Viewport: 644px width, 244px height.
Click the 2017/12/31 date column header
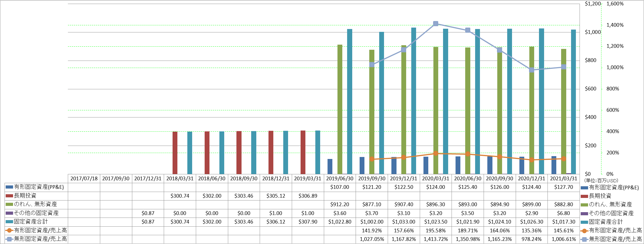pos(148,179)
